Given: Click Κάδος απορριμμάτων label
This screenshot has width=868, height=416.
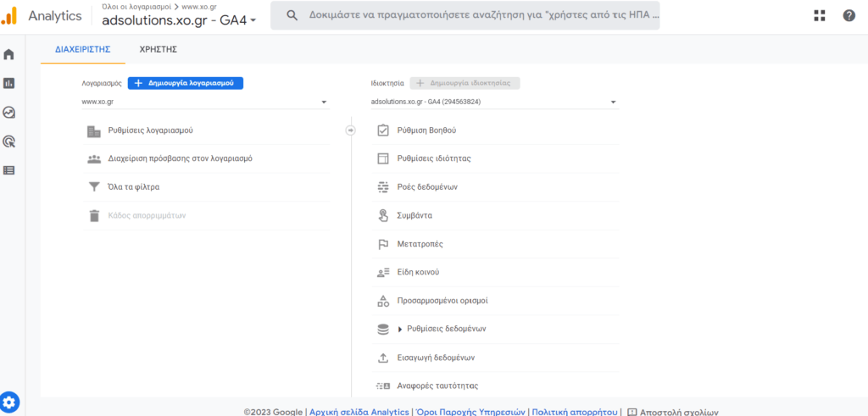Looking at the screenshot, I should click(x=147, y=216).
